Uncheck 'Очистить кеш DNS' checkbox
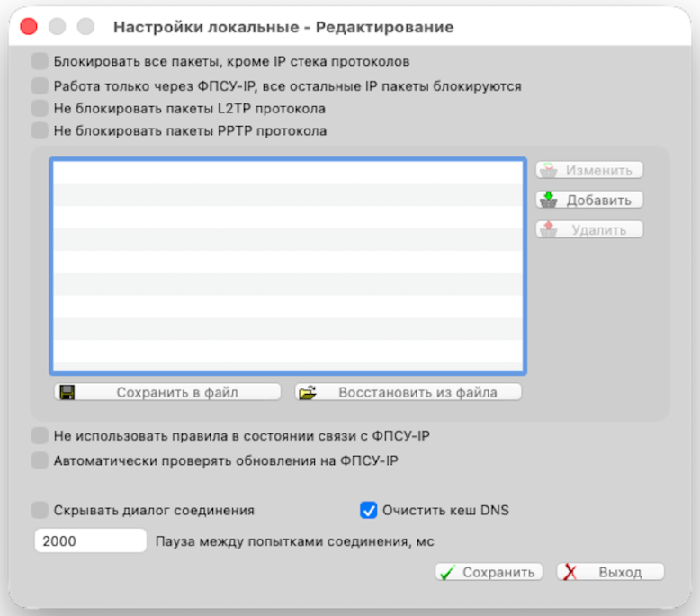The height and width of the screenshot is (616, 700). [368, 510]
